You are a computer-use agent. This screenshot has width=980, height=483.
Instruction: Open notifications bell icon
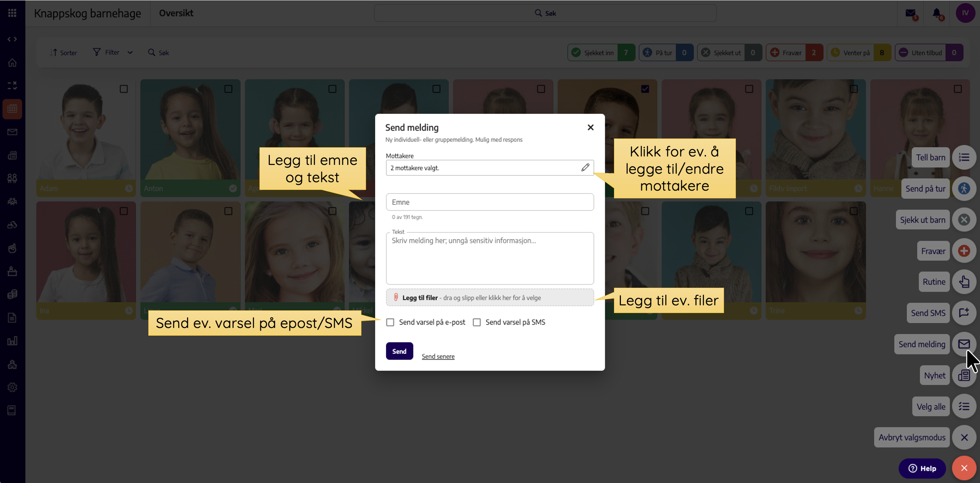click(x=937, y=14)
